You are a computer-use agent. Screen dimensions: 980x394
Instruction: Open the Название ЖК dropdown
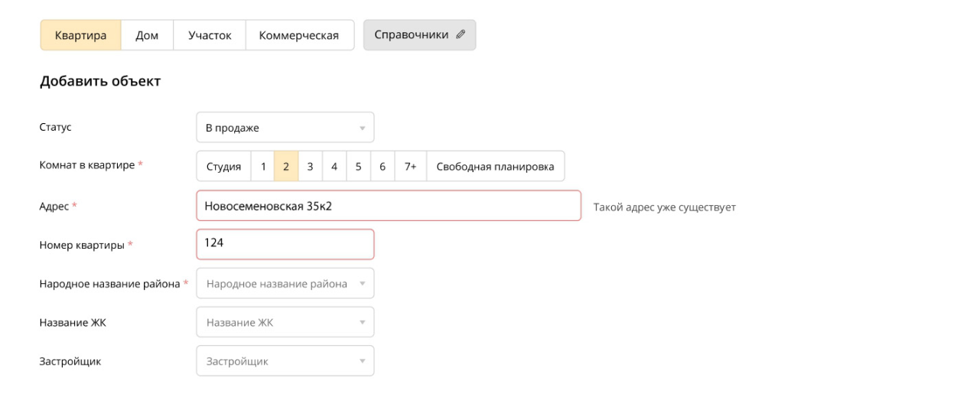[x=285, y=323]
